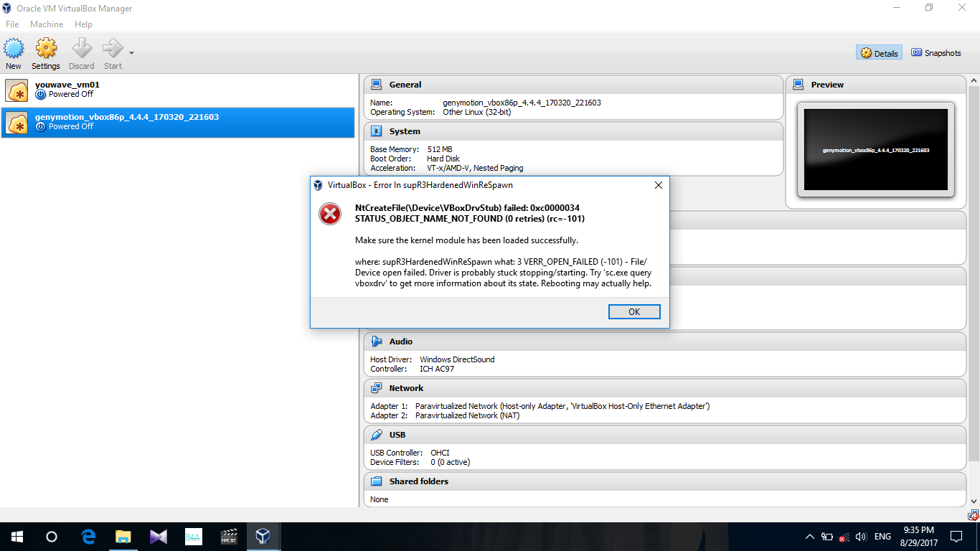Click the Audio section speaker icon
The width and height of the screenshot is (980, 551).
pyautogui.click(x=377, y=342)
